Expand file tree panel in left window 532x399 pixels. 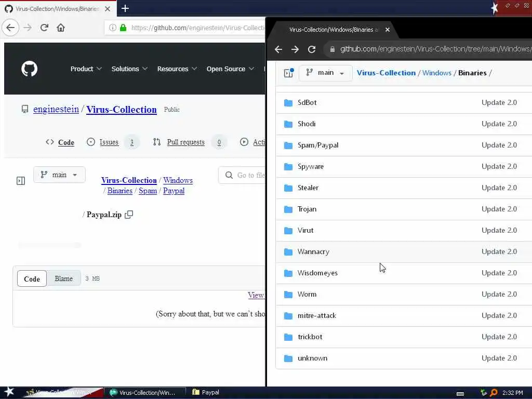(x=21, y=181)
